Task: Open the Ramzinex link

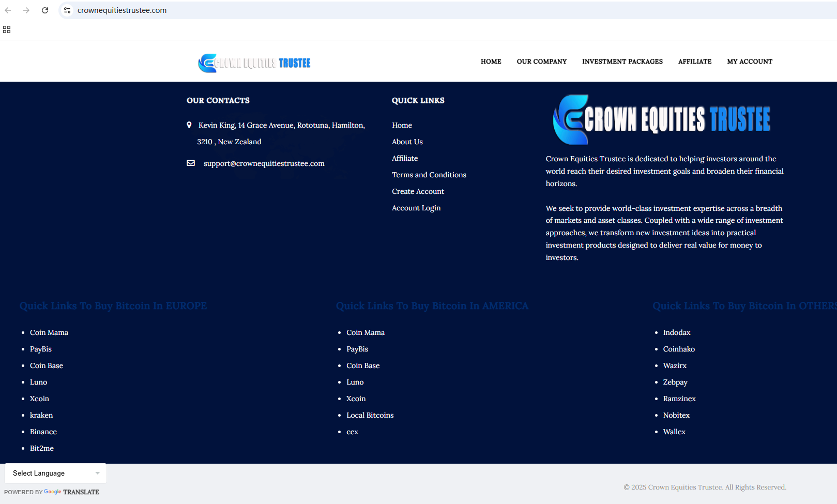Action: coord(679,399)
